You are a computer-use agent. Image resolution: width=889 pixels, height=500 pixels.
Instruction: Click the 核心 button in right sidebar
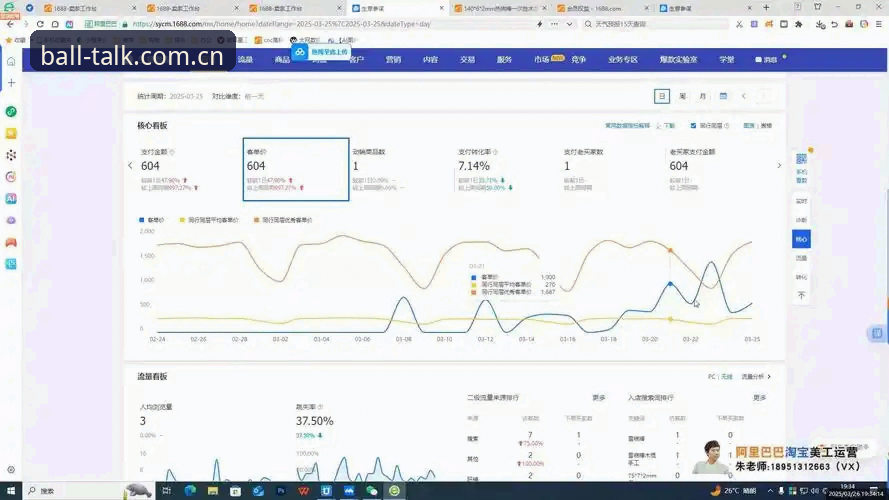tap(801, 239)
